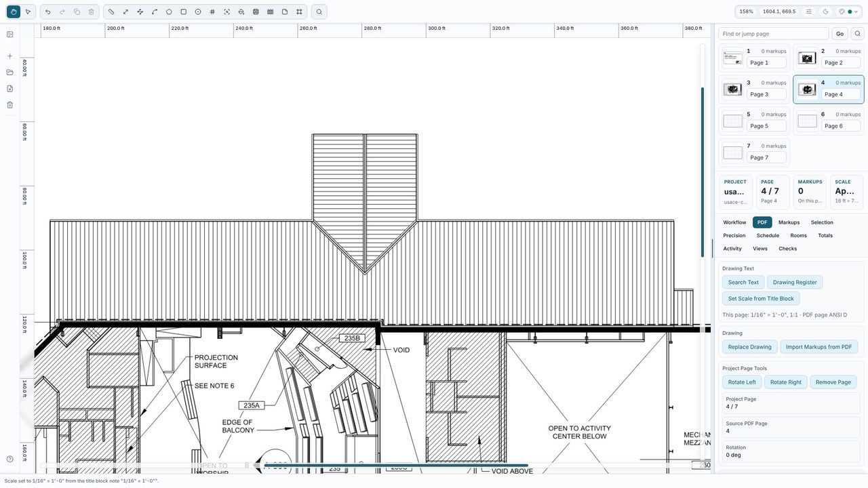The image size is (868, 488).
Task: Click the Replace Drawing button
Action: click(x=749, y=347)
